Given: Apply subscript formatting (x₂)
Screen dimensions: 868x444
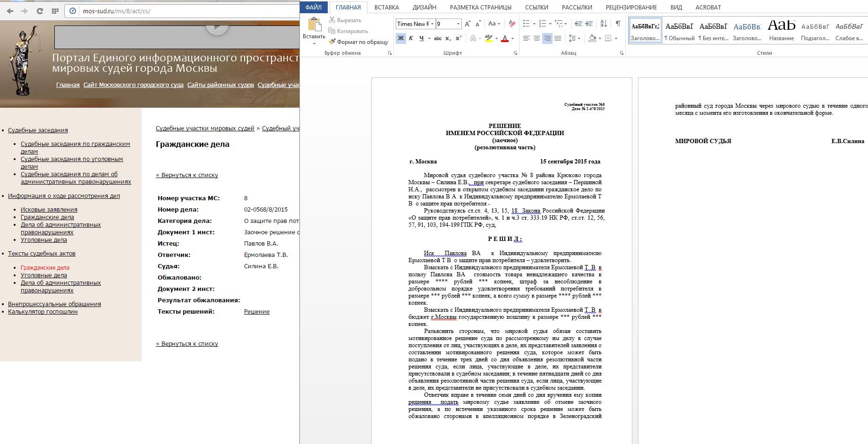Looking at the screenshot, I should click(448, 38).
